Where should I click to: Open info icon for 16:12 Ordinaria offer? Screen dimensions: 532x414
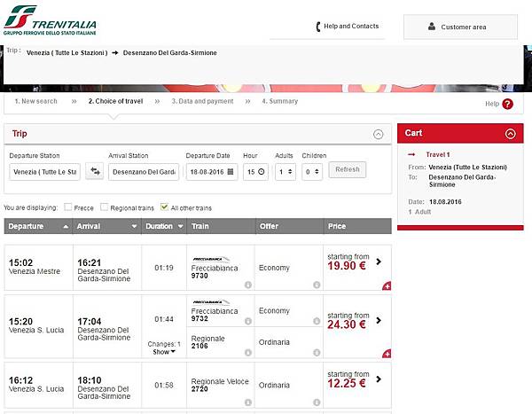317,402
